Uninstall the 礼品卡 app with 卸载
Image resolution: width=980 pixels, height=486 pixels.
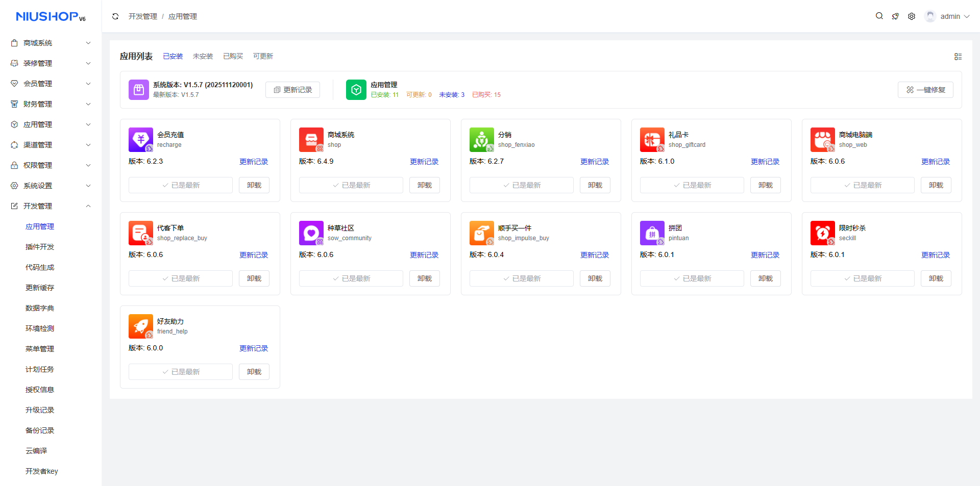(765, 185)
